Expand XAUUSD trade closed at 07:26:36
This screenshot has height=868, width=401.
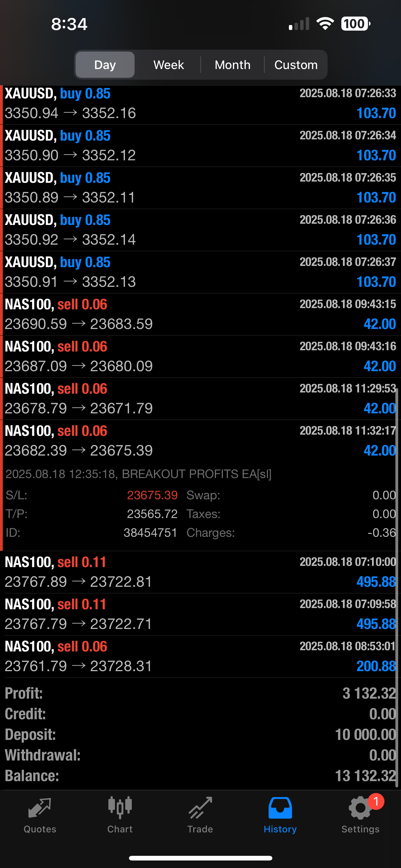pyautogui.click(x=200, y=230)
